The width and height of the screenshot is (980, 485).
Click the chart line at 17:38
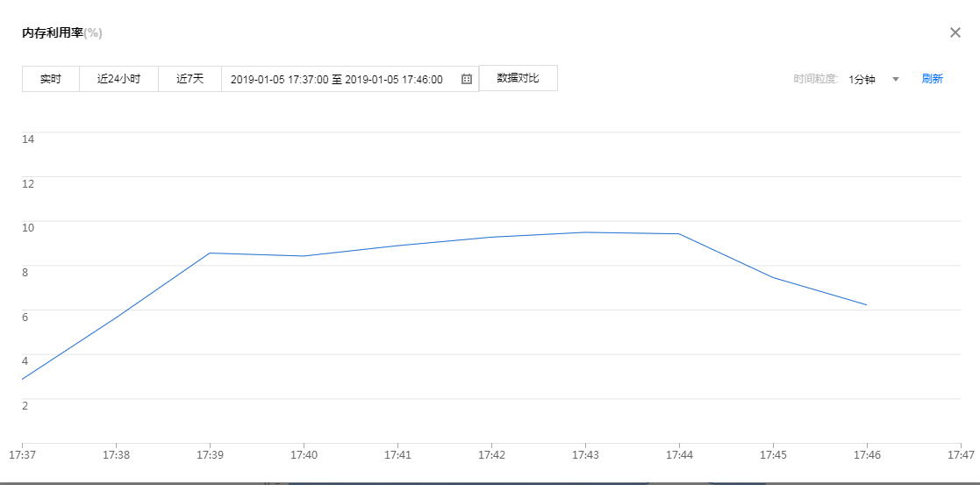[116, 317]
